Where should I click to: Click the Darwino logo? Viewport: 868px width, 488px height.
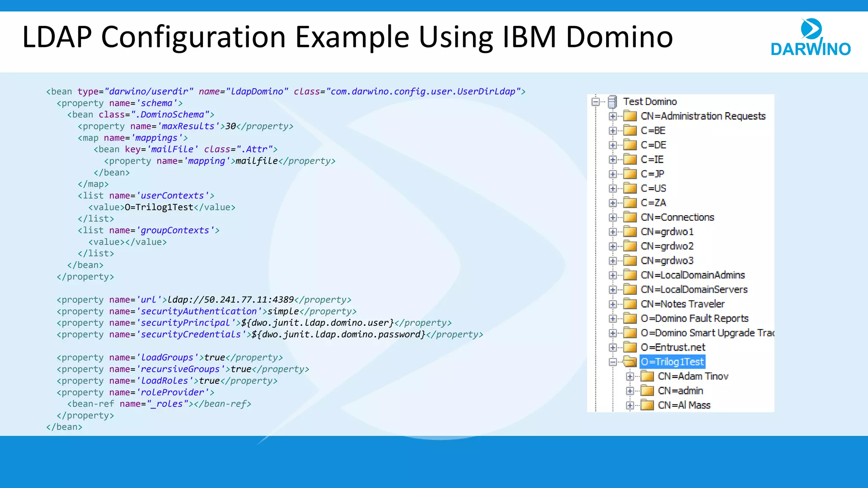tap(810, 37)
